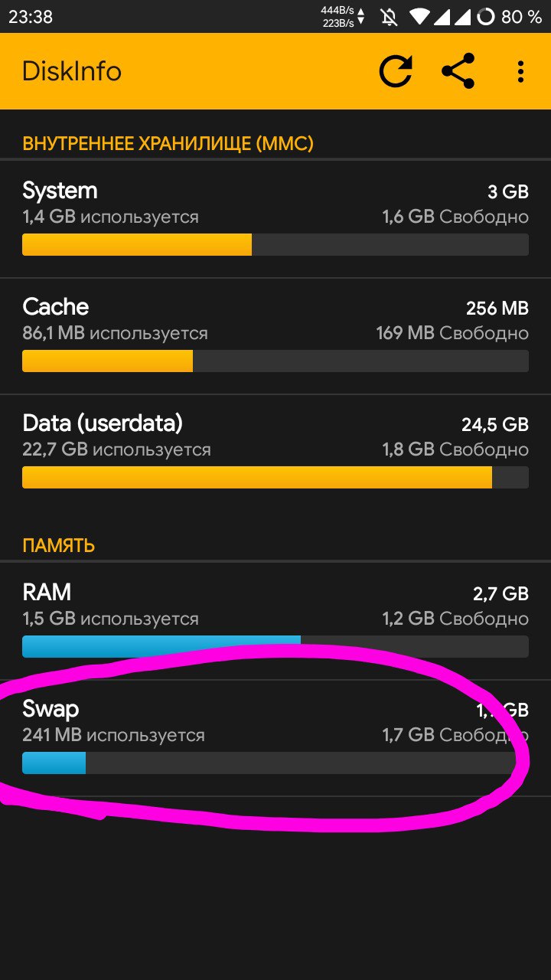Tap the network speed indicator
551x980 pixels.
click(x=343, y=16)
